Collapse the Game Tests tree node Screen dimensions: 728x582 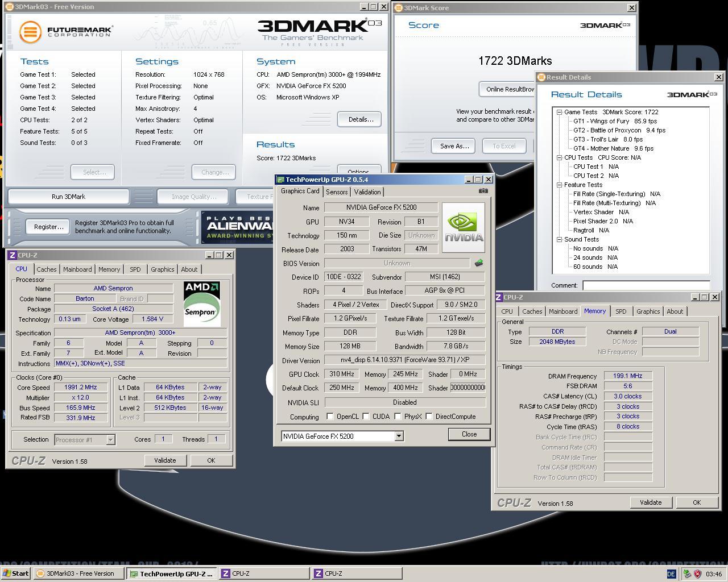(x=559, y=112)
